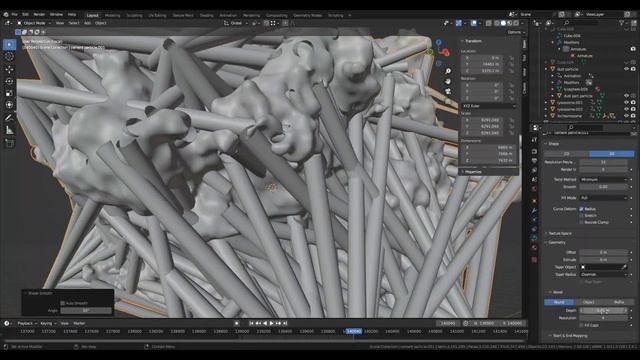The image size is (640, 360).
Task: Toggle the eye visibility icon of the last outliner row
Action: tap(627, 116)
